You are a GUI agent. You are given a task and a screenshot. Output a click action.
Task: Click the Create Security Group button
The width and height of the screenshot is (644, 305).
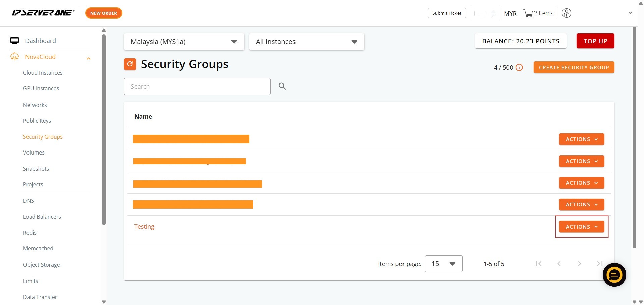click(x=574, y=67)
